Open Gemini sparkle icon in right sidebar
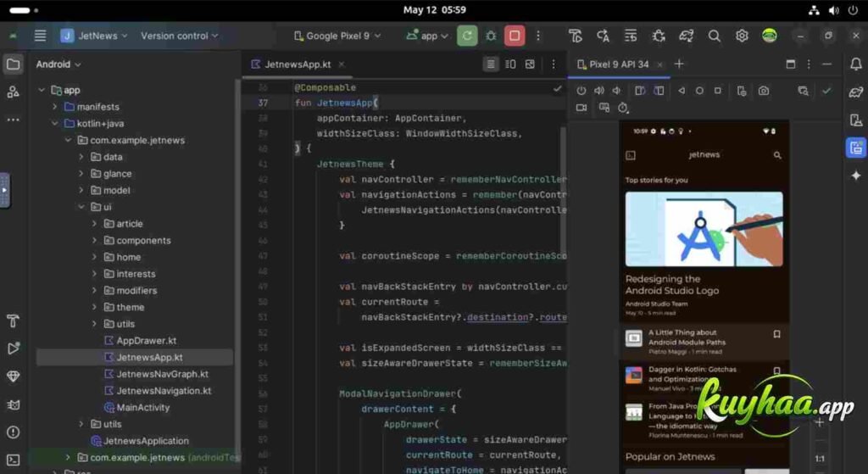 (856, 176)
